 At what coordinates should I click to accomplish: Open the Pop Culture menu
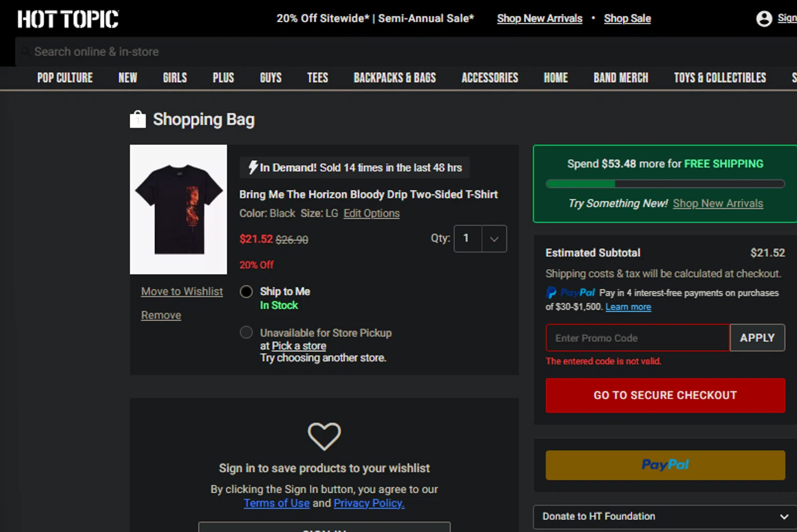pyautogui.click(x=65, y=78)
